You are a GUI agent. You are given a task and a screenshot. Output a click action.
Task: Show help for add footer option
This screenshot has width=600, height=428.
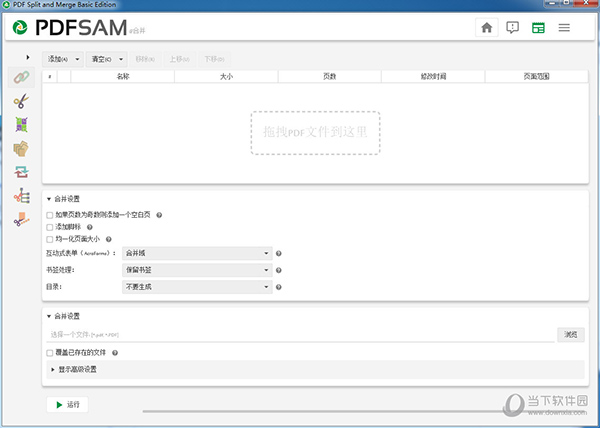coord(90,227)
